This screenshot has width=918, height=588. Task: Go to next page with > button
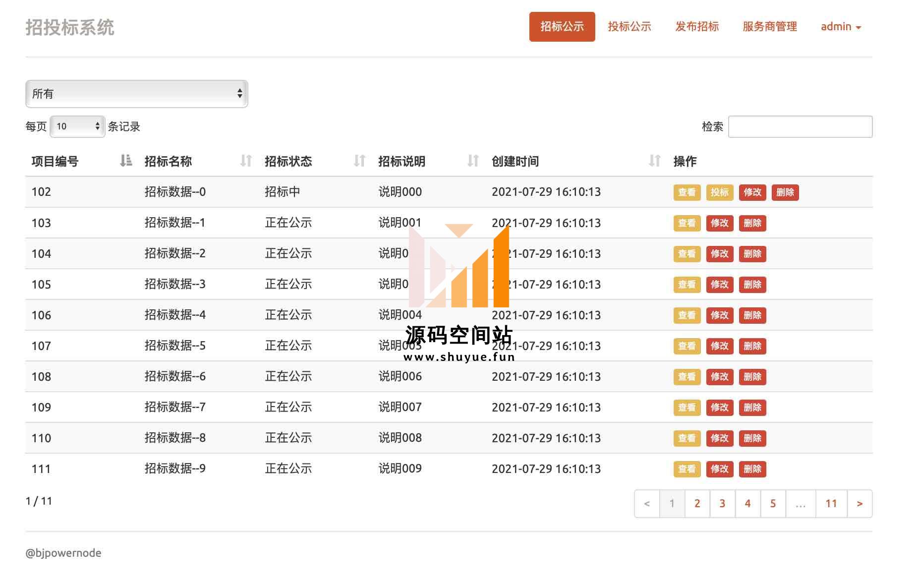[x=860, y=504]
